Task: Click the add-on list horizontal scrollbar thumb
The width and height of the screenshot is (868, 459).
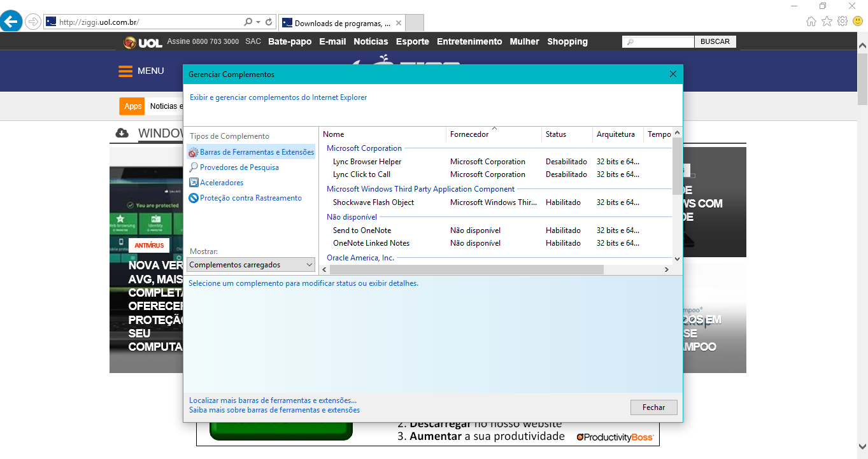Action: tap(466, 270)
